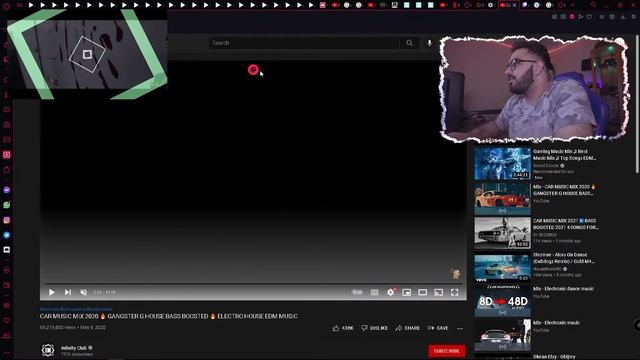
Task: Enter fullscreen mode
Action: point(454,292)
